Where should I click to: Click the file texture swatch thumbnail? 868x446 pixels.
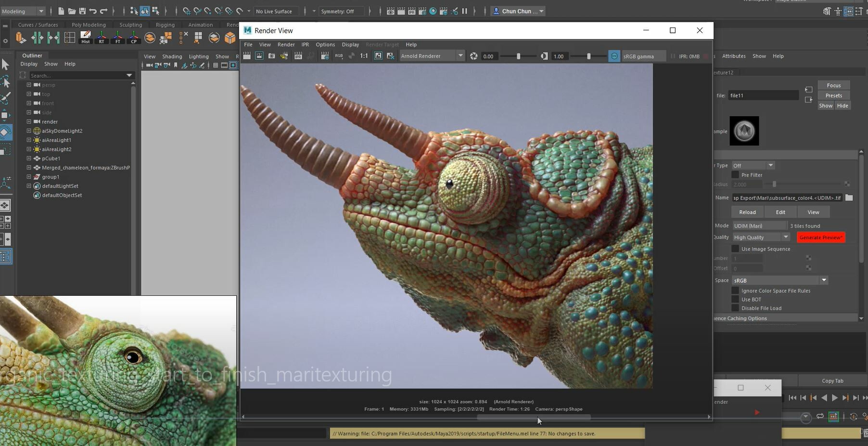tap(744, 131)
